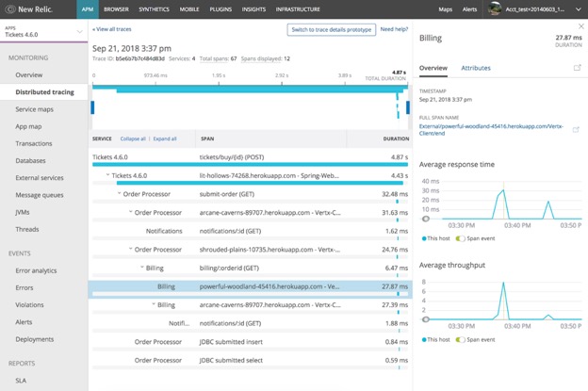Click Expand all link
Viewport: 588px width, 391px height.
(165, 138)
